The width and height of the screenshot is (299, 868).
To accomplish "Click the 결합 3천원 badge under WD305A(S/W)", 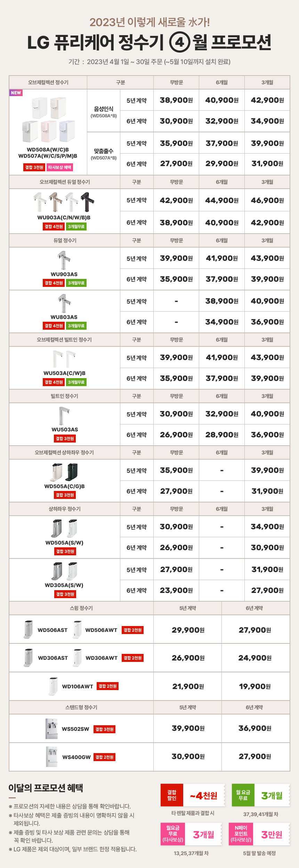I will coord(65,594).
